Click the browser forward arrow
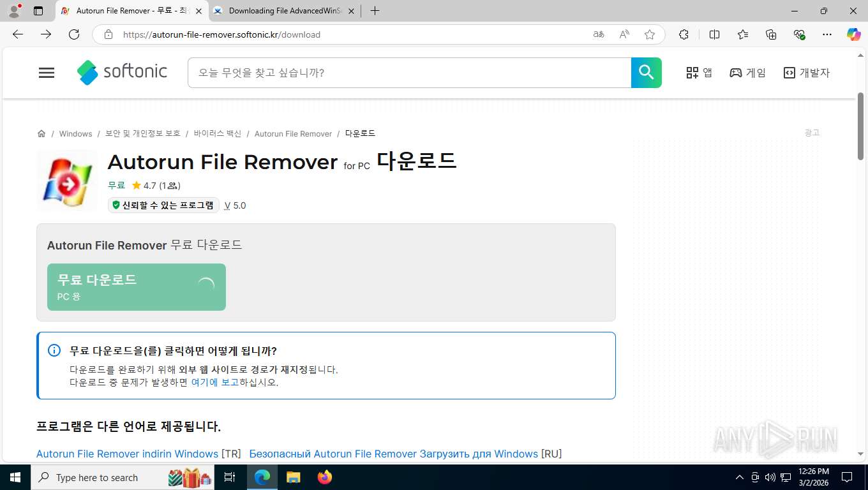This screenshot has height=490, width=868. click(x=46, y=34)
